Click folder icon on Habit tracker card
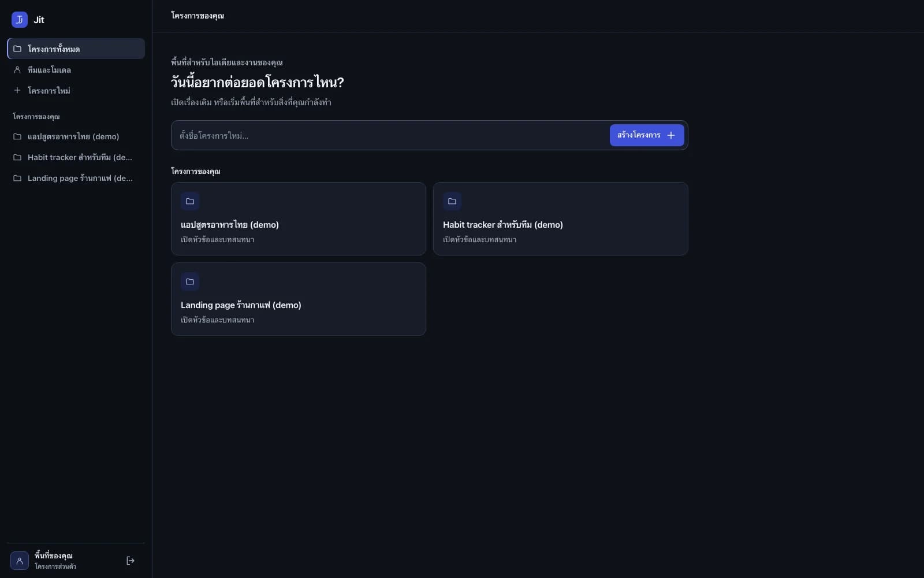The image size is (924, 578). [x=452, y=201]
